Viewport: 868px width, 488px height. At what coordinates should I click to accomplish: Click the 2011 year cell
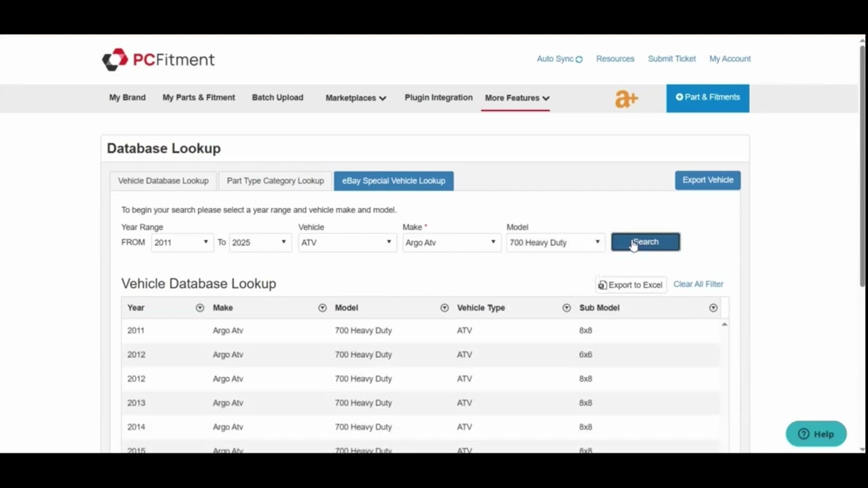[136, 331]
